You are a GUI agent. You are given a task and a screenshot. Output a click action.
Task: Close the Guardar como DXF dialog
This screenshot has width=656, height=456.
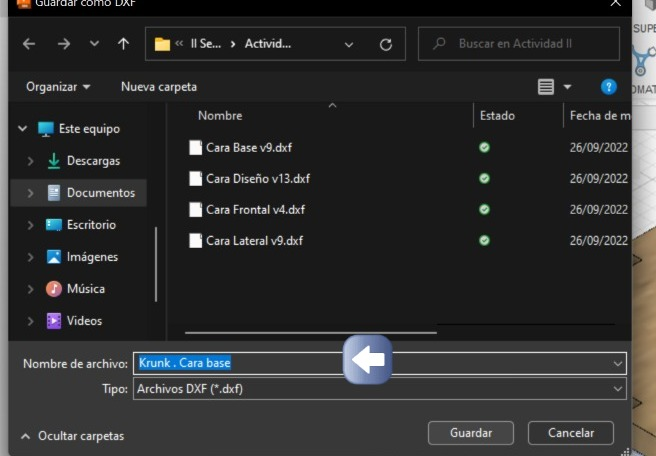pyautogui.click(x=615, y=4)
